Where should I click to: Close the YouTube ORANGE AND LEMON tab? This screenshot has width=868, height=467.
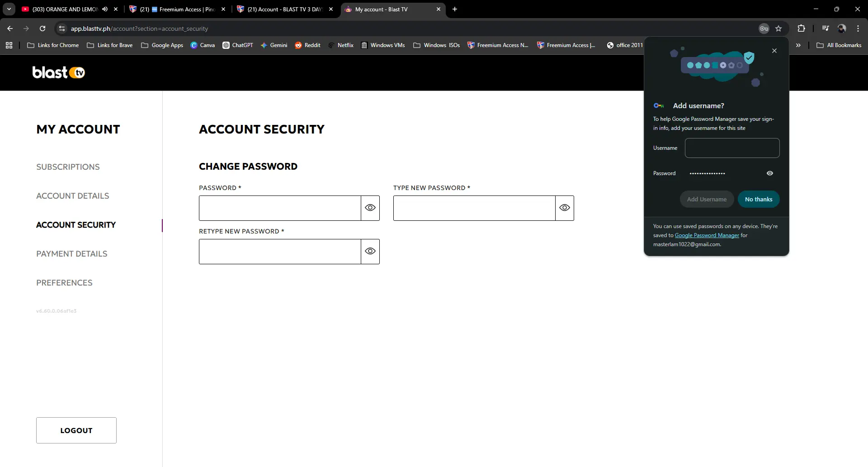tap(116, 9)
